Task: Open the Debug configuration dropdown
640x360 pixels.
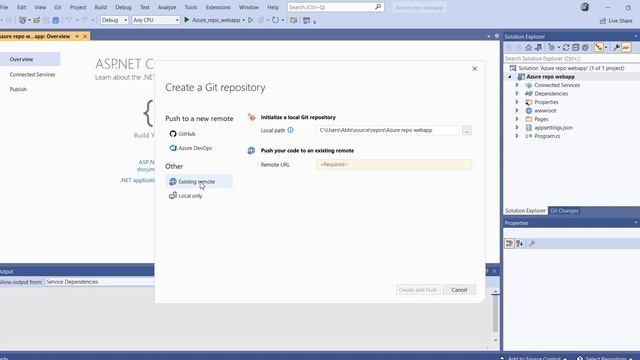Action: click(114, 20)
